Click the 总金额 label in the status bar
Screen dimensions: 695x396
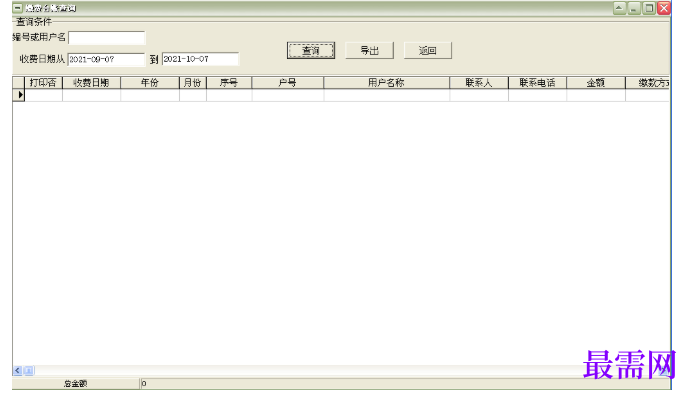(76, 384)
